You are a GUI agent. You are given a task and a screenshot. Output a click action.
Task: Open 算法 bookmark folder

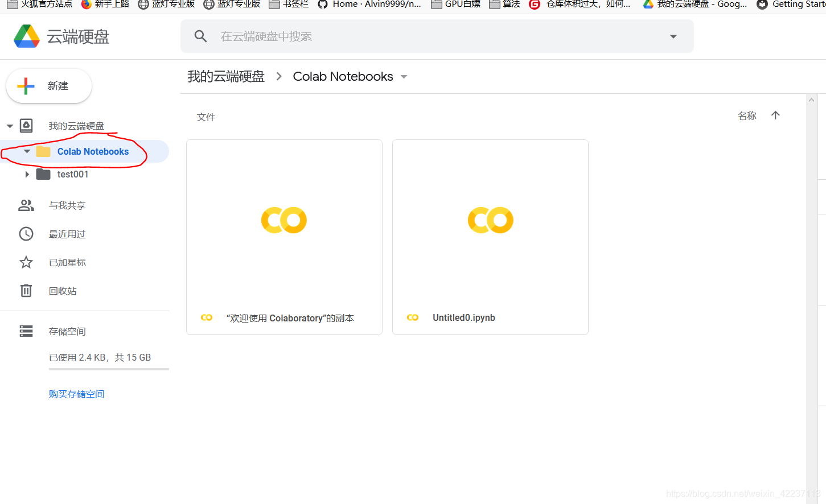(x=504, y=5)
